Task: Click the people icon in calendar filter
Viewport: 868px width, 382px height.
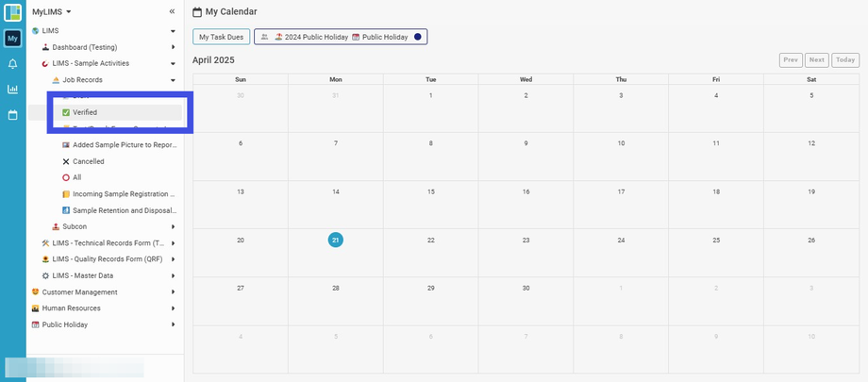Action: coord(264,37)
